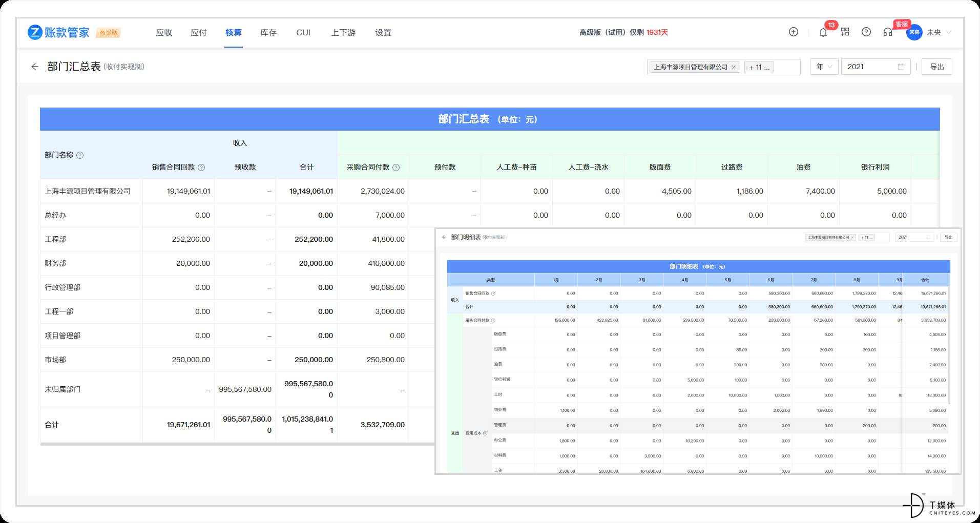Click the 导出 export button
Screen dimensions: 980x523
click(x=936, y=67)
